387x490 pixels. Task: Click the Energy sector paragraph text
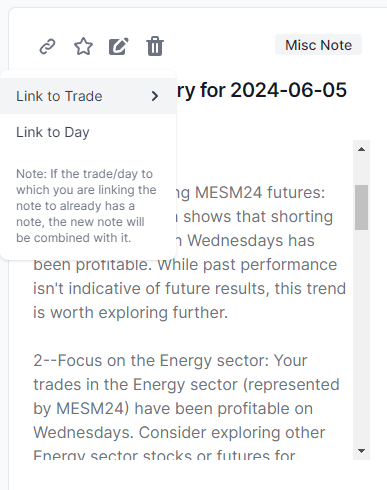coord(186,408)
